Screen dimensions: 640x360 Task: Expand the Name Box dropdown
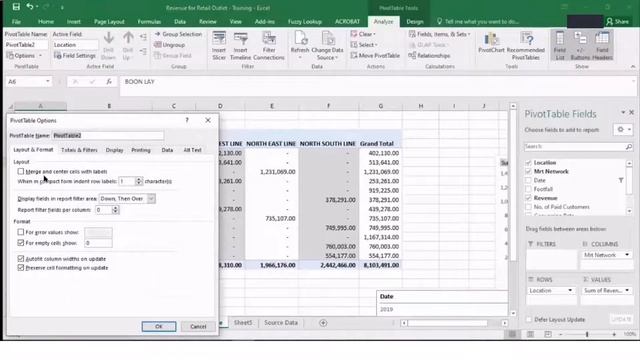pyautogui.click(x=48, y=82)
